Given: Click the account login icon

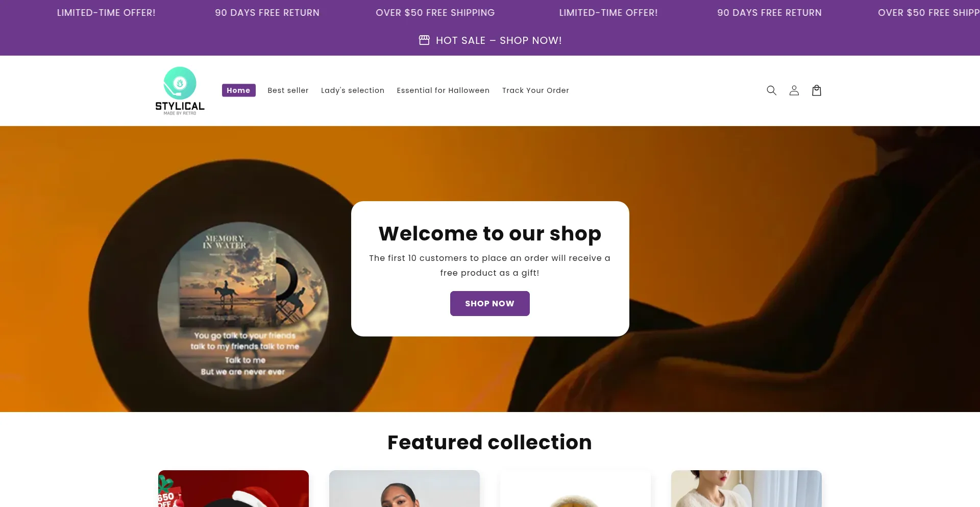Looking at the screenshot, I should point(794,90).
